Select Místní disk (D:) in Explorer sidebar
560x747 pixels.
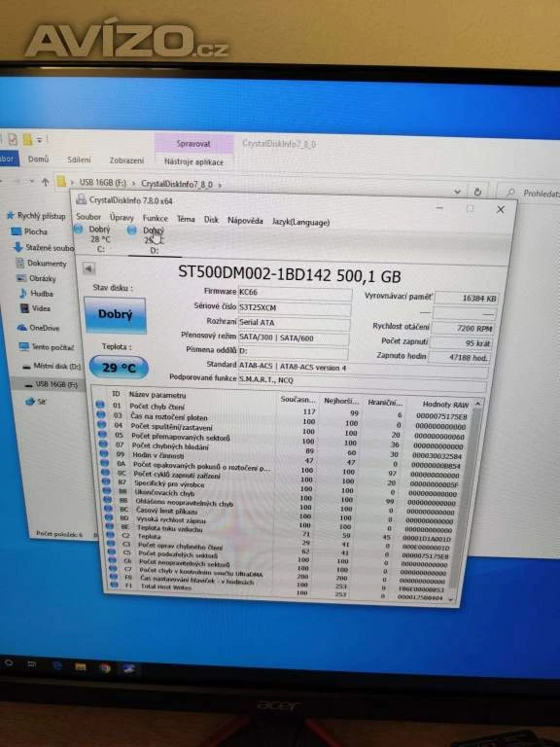coord(52,366)
